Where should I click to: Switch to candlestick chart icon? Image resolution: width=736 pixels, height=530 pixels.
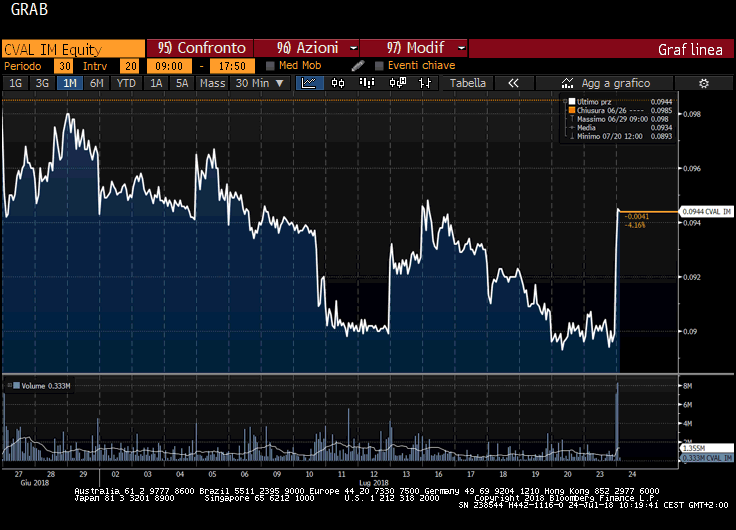click(338, 83)
